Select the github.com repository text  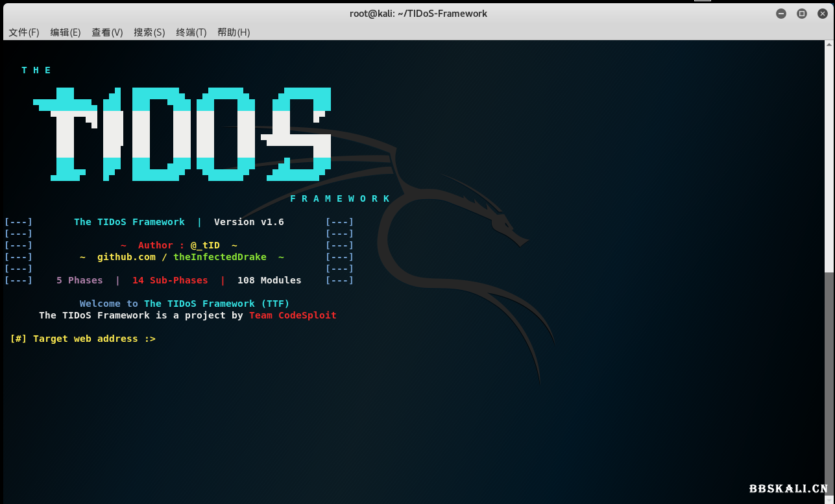coord(127,256)
